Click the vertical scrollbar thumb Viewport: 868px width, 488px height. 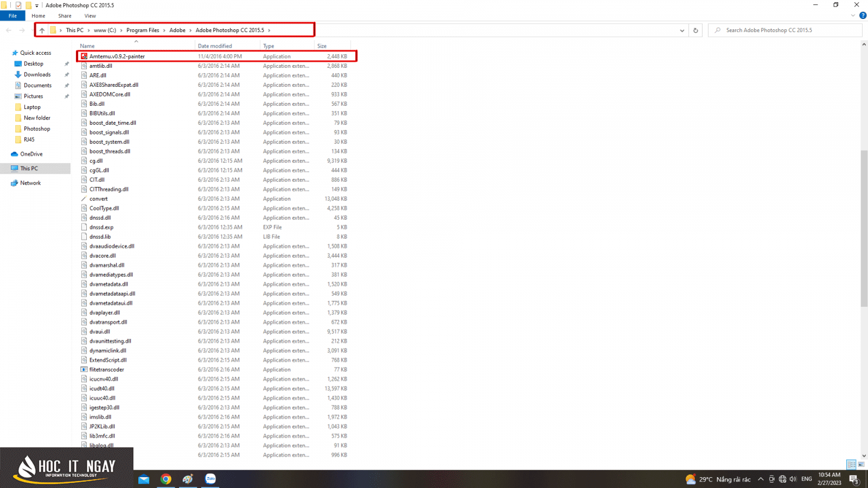click(x=864, y=229)
